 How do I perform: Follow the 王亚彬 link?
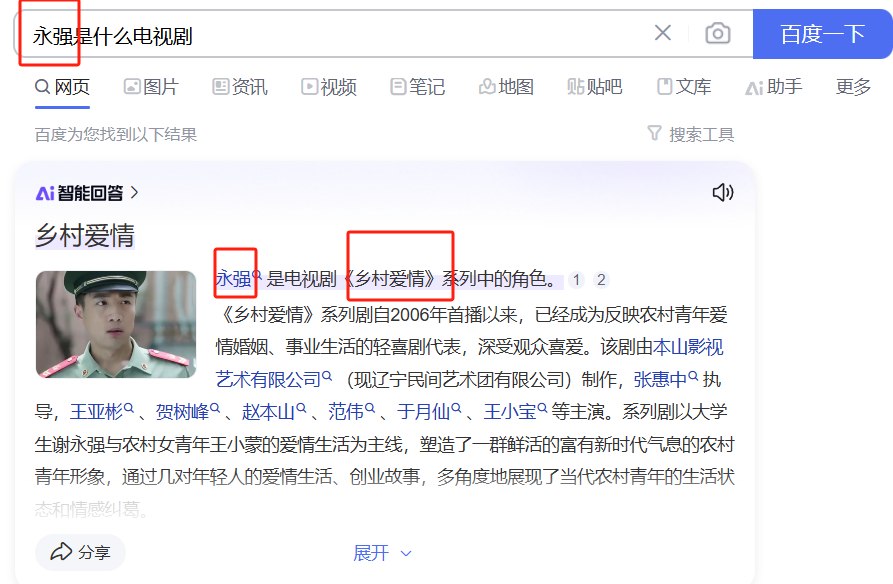tap(101, 411)
